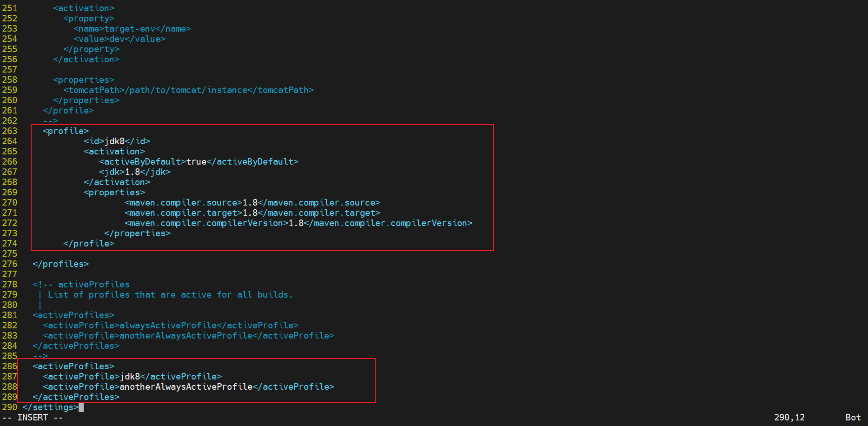Click the Bot scroll position indicator
The image size is (868, 426).
(853, 417)
